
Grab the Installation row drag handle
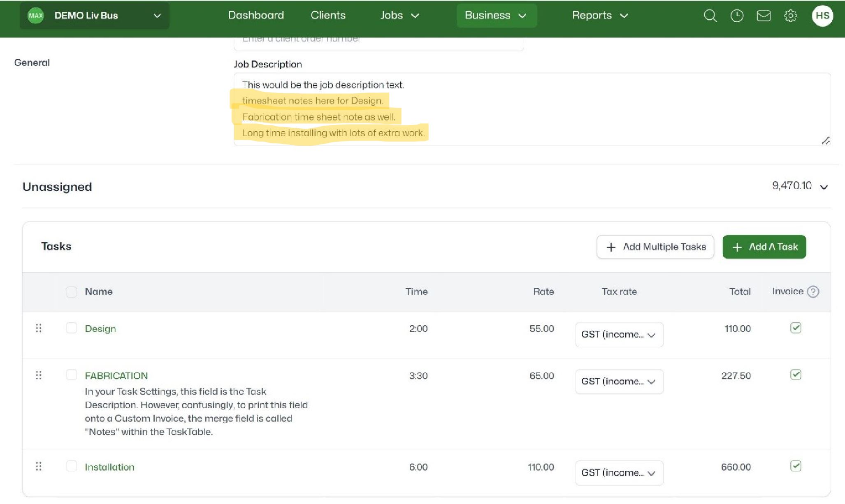[x=39, y=466]
